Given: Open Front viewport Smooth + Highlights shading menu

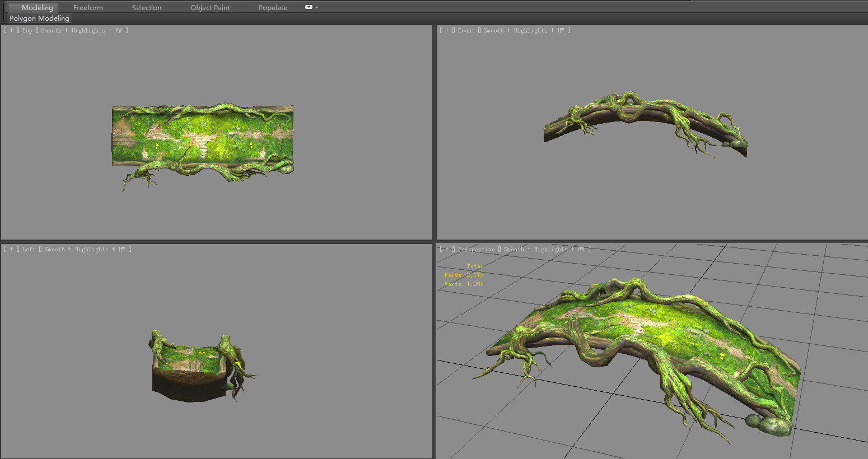Looking at the screenshot, I should [x=524, y=30].
